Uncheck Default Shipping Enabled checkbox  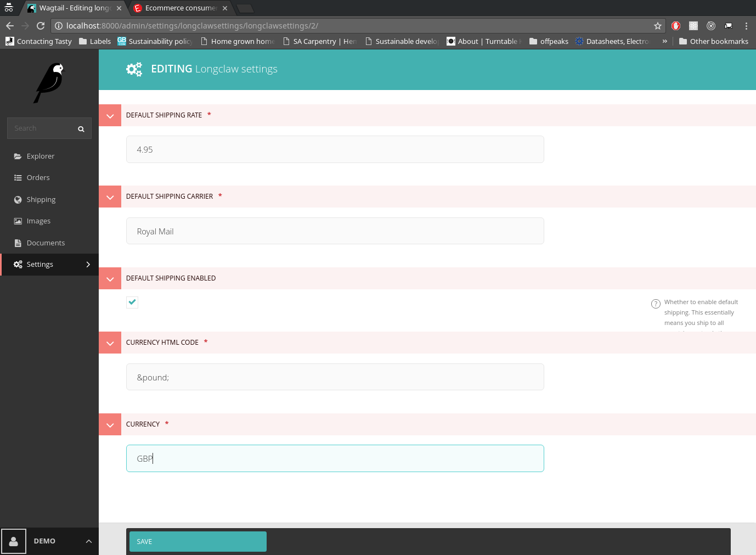(x=132, y=302)
